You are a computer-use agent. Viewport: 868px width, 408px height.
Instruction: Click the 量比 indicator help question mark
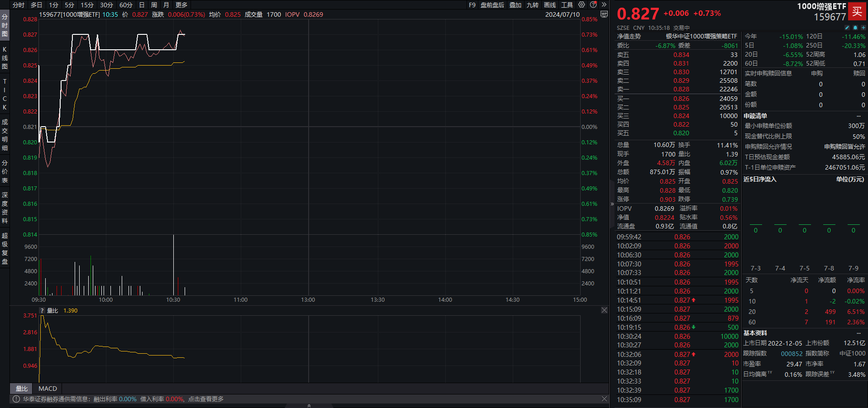(42, 311)
